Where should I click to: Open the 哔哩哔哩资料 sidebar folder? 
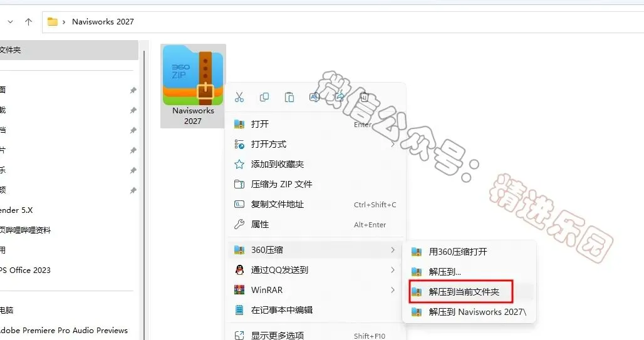[25, 230]
